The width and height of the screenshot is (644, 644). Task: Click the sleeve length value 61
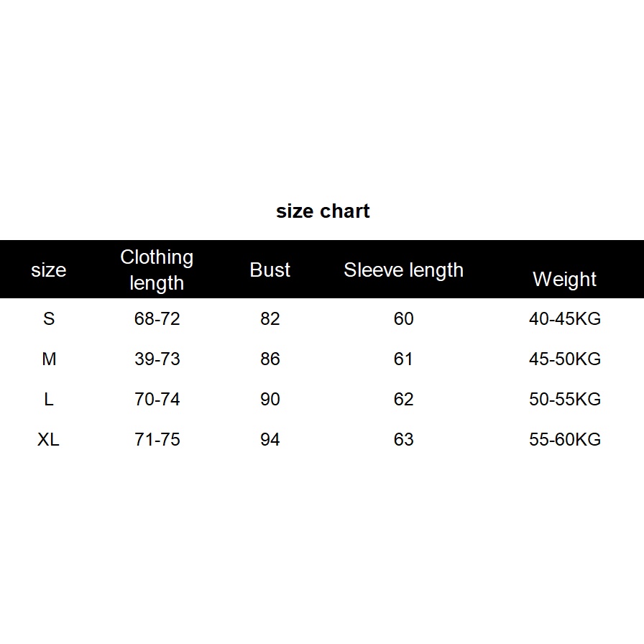click(x=404, y=359)
